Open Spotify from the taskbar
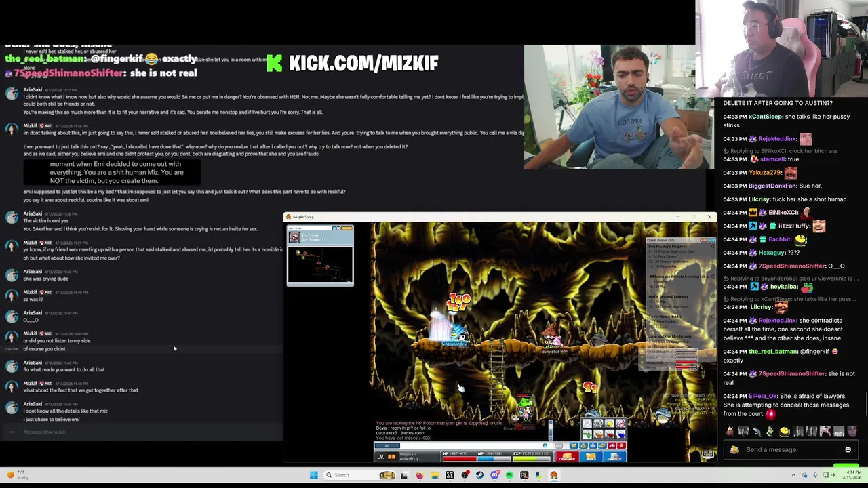 (x=509, y=475)
